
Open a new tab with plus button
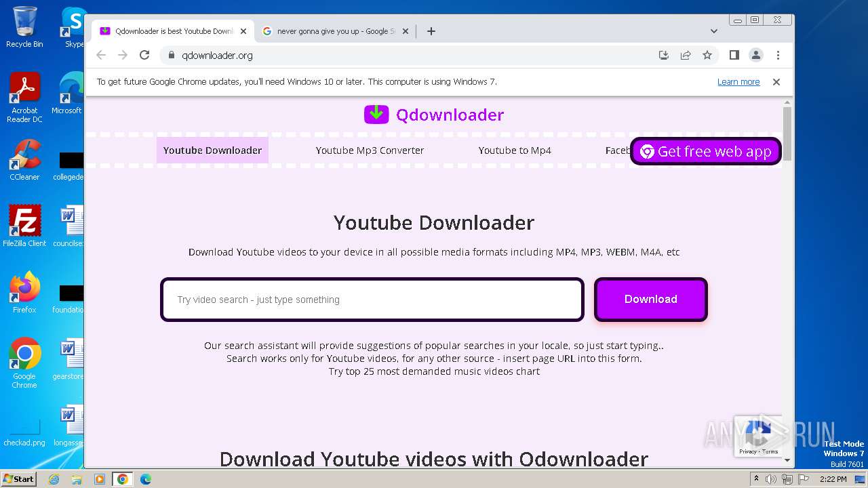click(x=431, y=31)
